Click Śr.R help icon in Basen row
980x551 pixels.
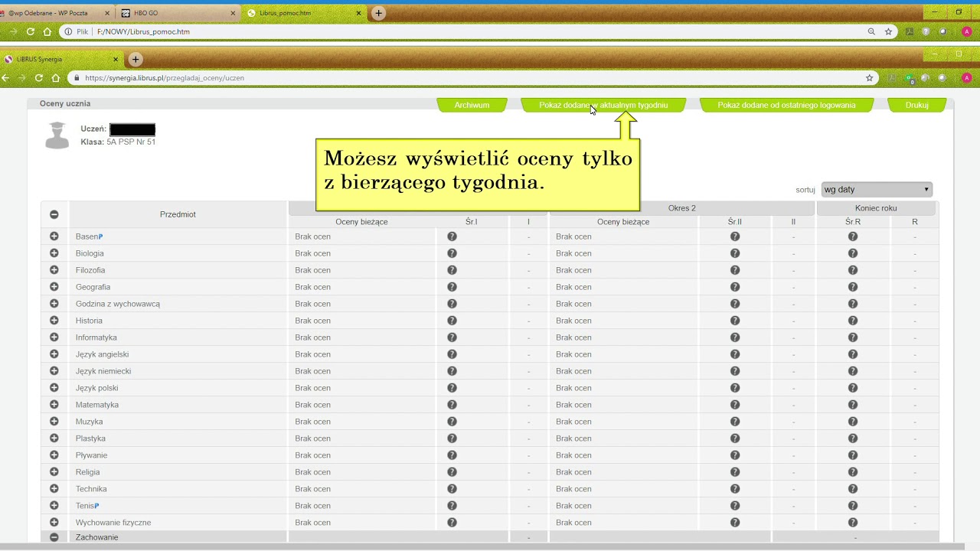853,236
